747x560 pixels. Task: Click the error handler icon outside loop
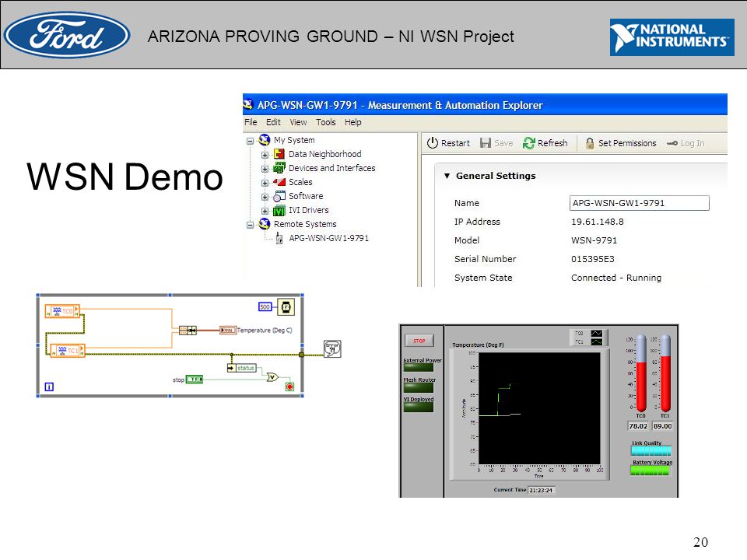tap(332, 349)
